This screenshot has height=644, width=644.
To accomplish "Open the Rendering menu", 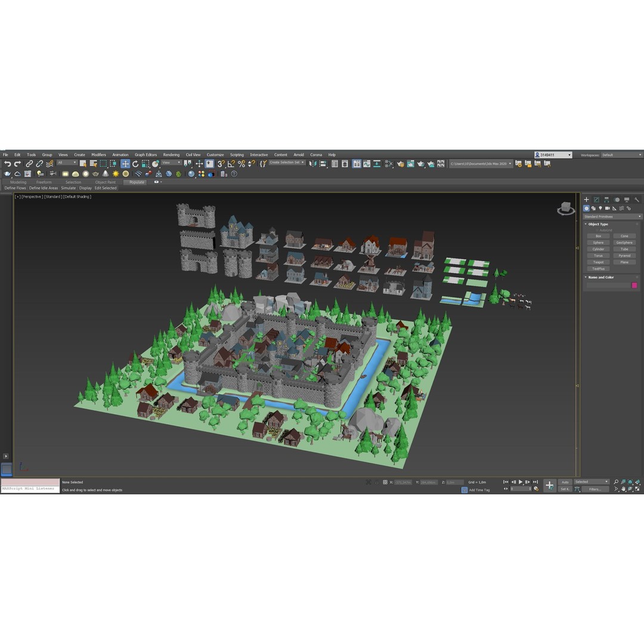I will (171, 154).
